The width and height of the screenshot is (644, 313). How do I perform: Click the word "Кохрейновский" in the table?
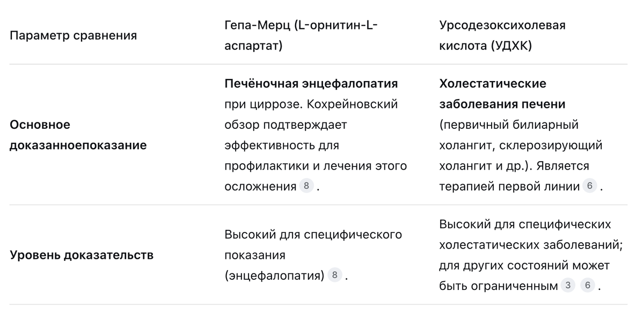[354, 104]
